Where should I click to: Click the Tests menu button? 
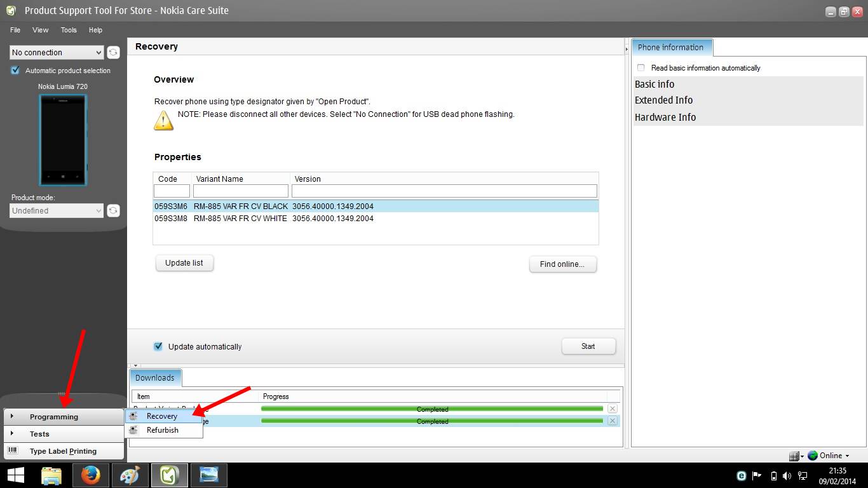tap(64, 434)
